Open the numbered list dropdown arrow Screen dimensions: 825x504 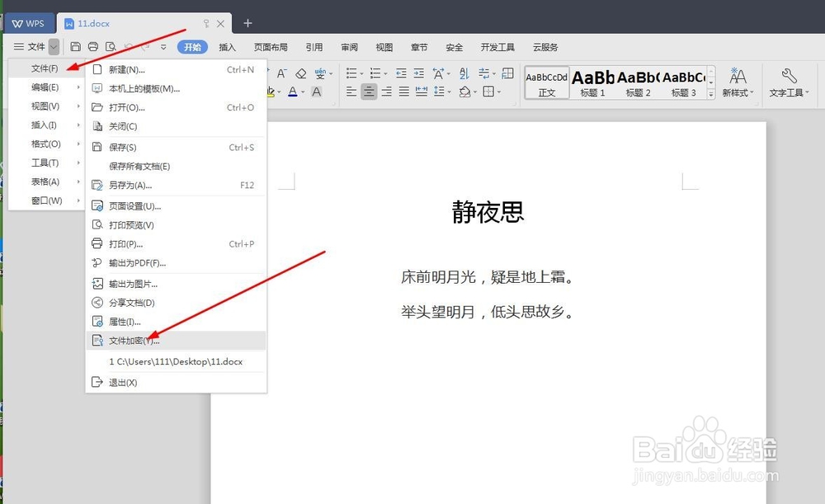tap(385, 73)
